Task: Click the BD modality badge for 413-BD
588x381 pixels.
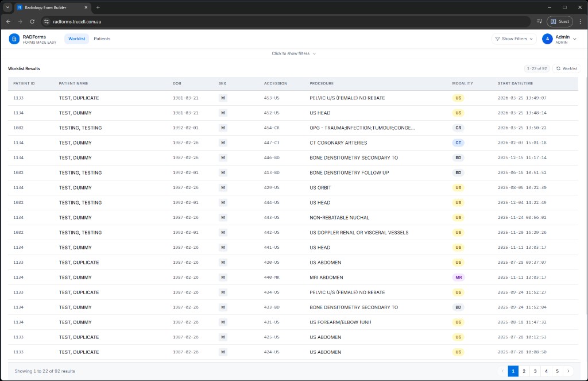Action: (x=458, y=172)
